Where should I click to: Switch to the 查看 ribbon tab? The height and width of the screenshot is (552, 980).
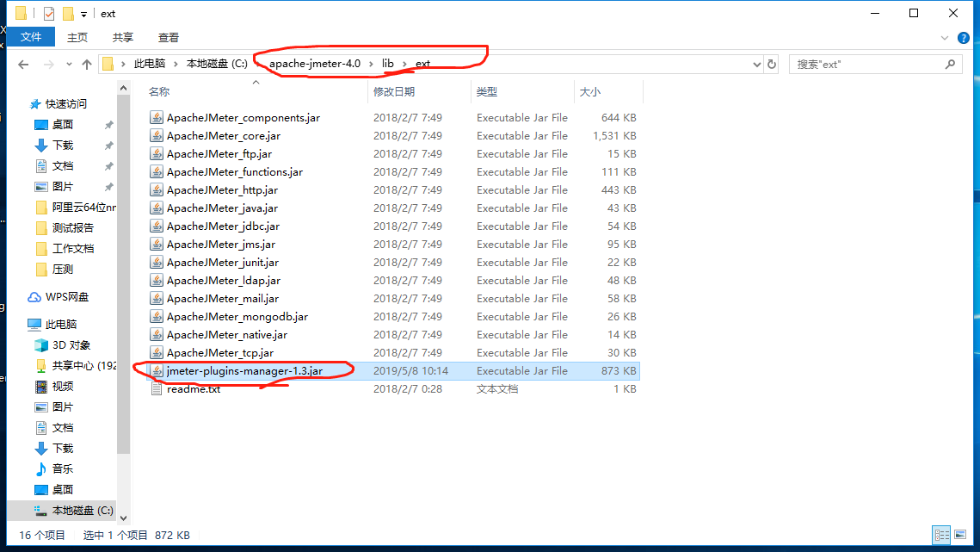point(168,38)
